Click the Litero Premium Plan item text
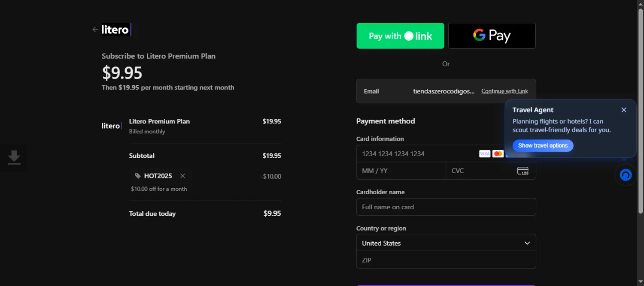 159,121
